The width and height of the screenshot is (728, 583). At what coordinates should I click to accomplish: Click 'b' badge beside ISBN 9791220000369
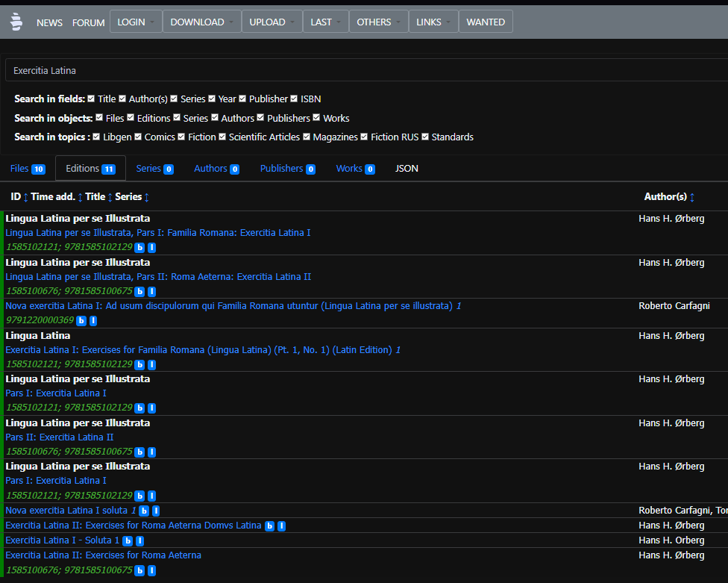pyautogui.click(x=81, y=320)
